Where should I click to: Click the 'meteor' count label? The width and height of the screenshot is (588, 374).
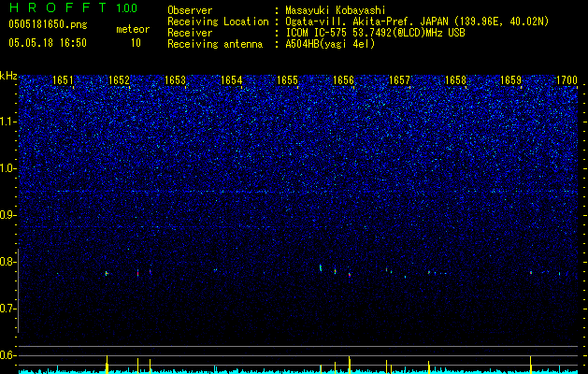pyautogui.click(x=133, y=29)
